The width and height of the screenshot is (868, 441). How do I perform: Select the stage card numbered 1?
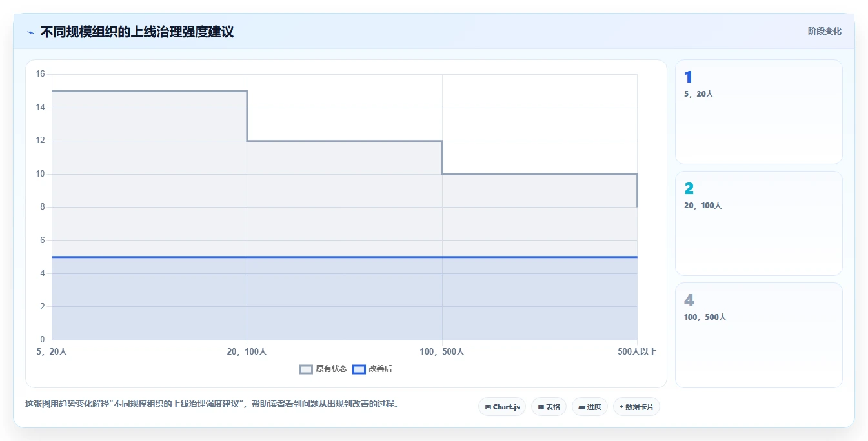[x=759, y=112]
